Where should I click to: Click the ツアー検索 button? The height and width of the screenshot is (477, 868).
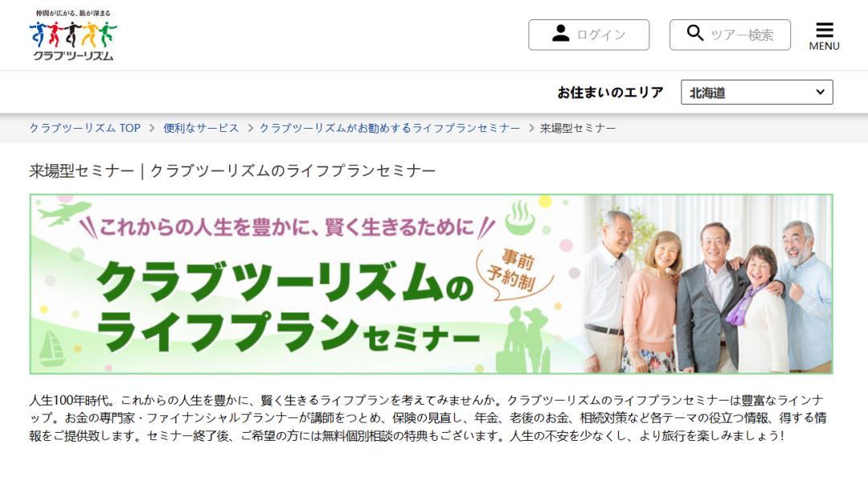[x=730, y=35]
